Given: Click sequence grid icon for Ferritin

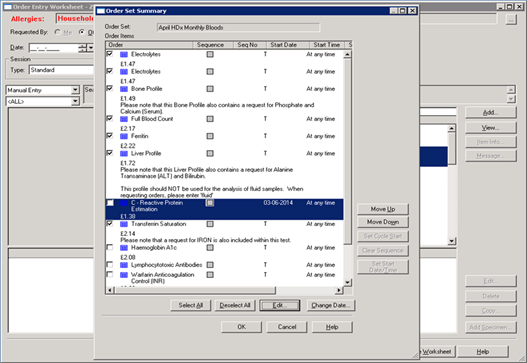Looking at the screenshot, I should [x=210, y=136].
